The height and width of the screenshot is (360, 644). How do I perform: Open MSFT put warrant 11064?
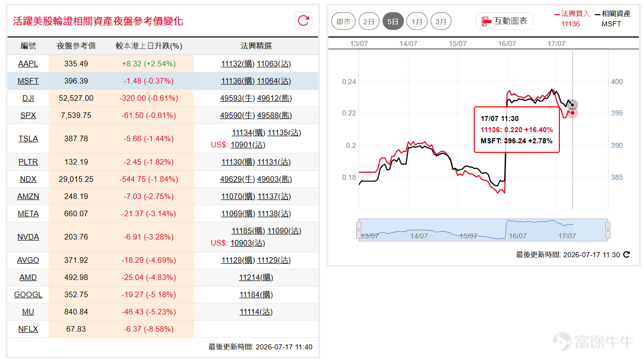point(274,81)
